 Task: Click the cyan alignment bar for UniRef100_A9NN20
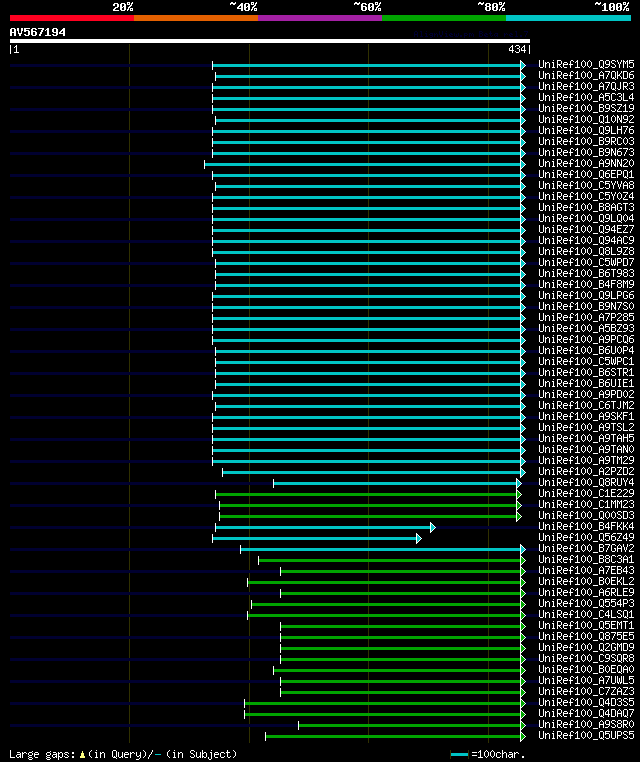[x=363, y=164]
